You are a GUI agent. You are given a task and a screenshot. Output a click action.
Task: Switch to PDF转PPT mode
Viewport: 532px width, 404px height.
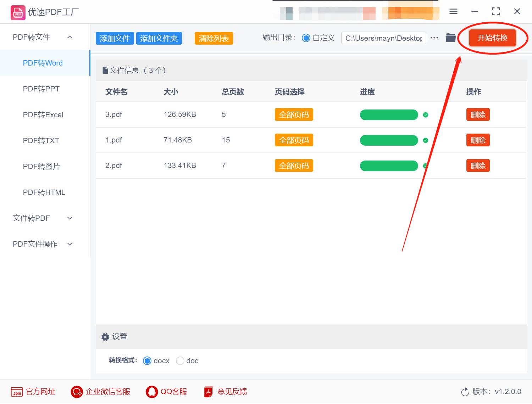pyautogui.click(x=41, y=89)
